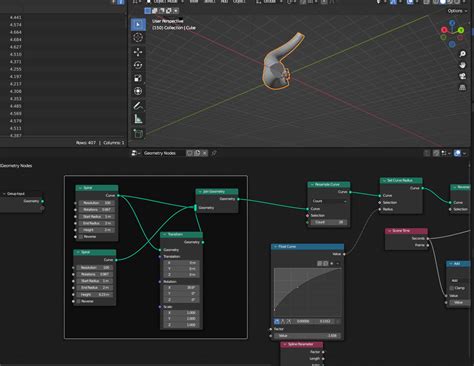474x366 pixels.
Task: Open the viewport Options dropdown
Action: click(x=457, y=11)
